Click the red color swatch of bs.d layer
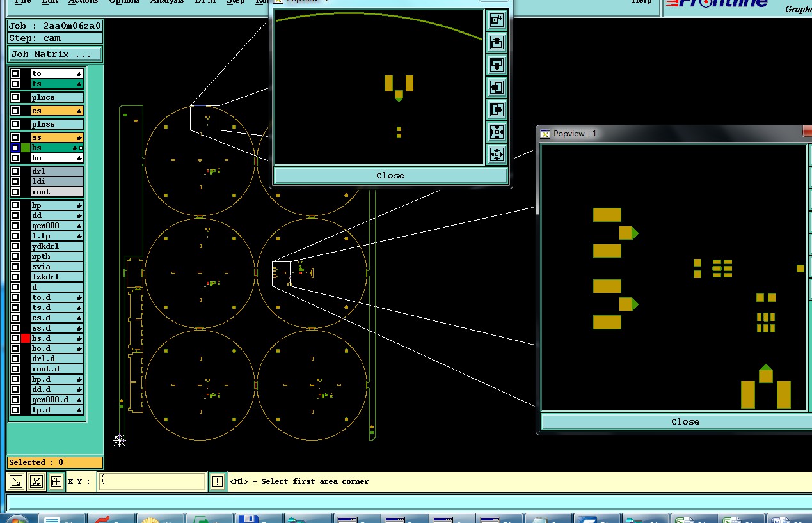812x523 pixels. [26, 339]
